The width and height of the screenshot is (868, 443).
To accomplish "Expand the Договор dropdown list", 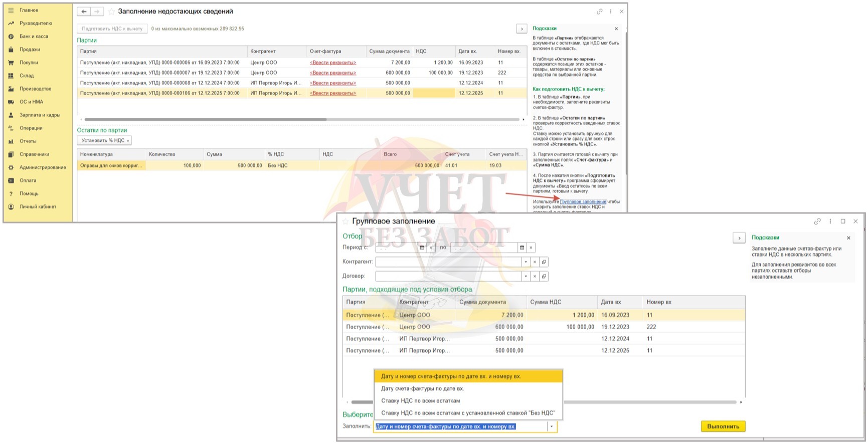I will [x=526, y=276].
